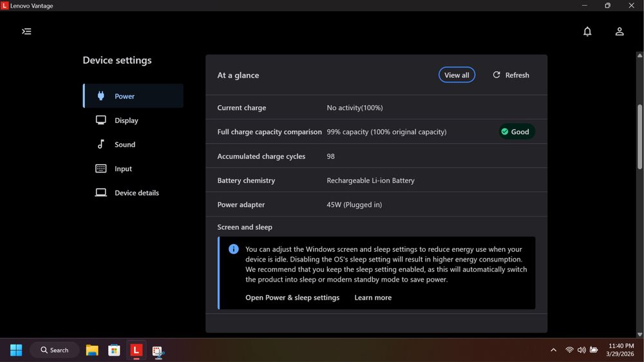Click the 45W (Plugged in) value
644x362 pixels.
click(354, 205)
